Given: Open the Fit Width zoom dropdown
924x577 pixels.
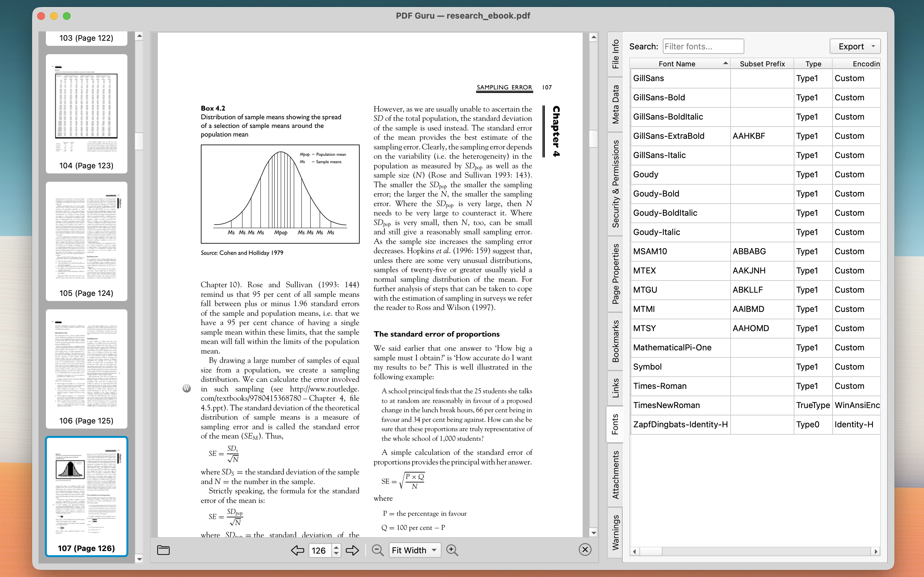Looking at the screenshot, I should click(415, 550).
